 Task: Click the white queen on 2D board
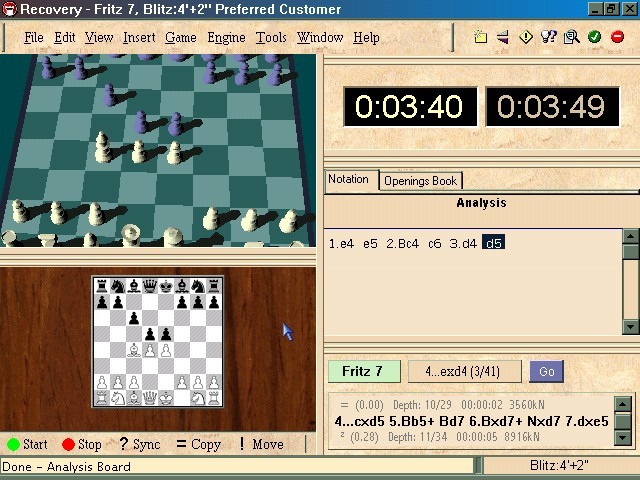[150, 398]
